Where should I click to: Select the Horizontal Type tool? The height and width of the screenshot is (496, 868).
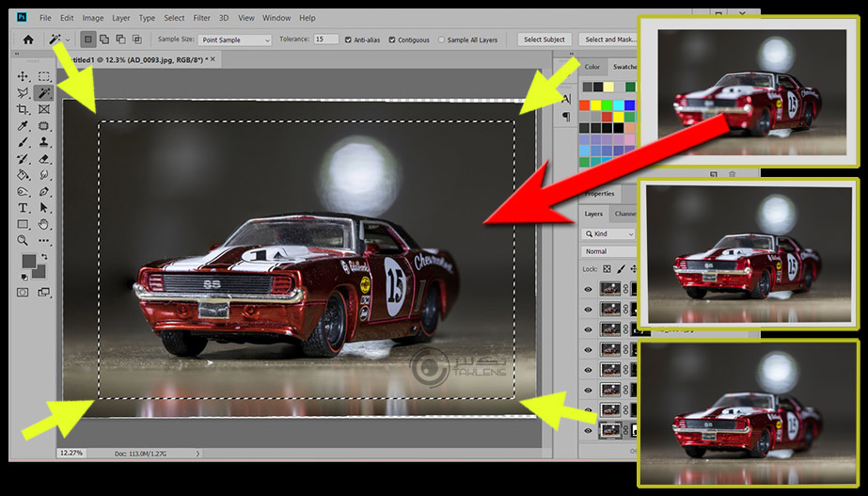pos(23,207)
